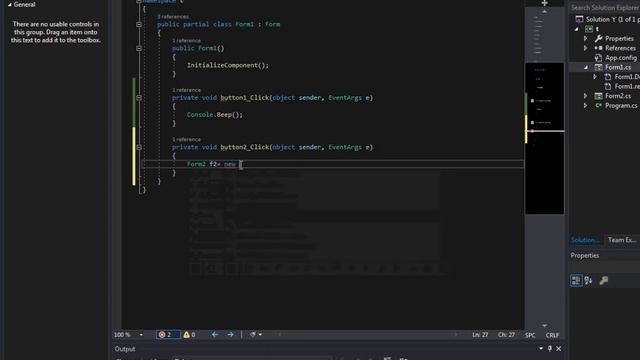Click 'EventArgs' in button1_Click signature

(345, 98)
